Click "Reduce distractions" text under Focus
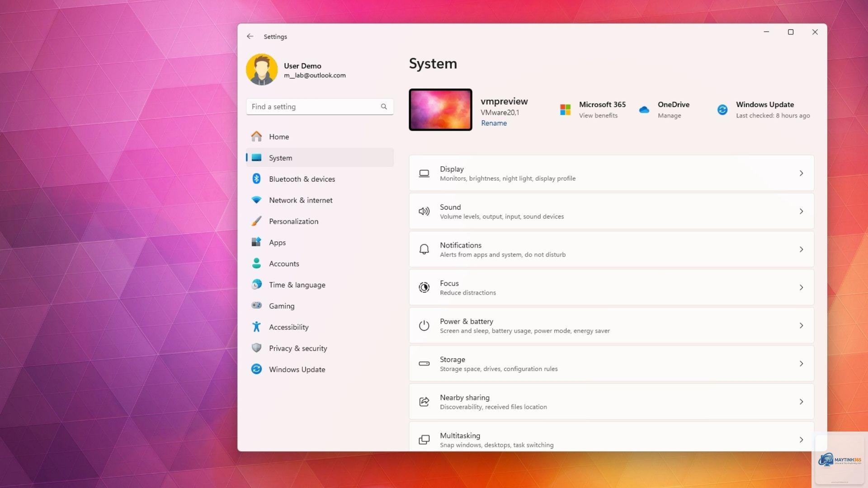The width and height of the screenshot is (868, 488). click(467, 293)
